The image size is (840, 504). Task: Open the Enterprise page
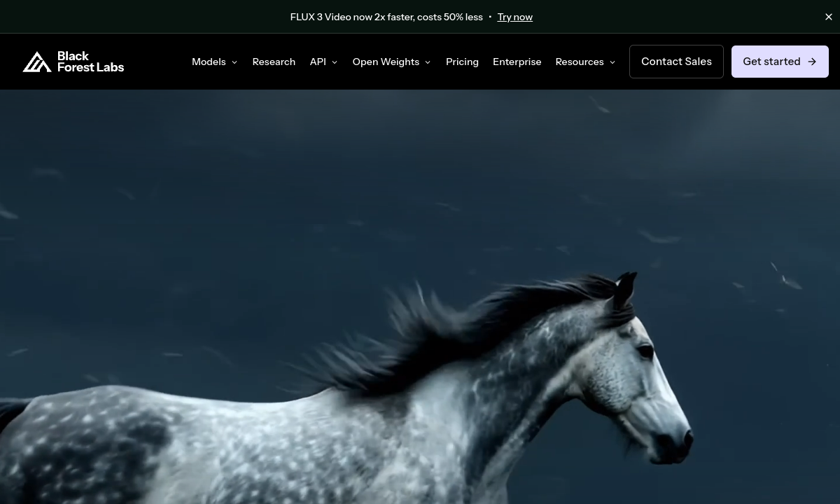(517, 62)
